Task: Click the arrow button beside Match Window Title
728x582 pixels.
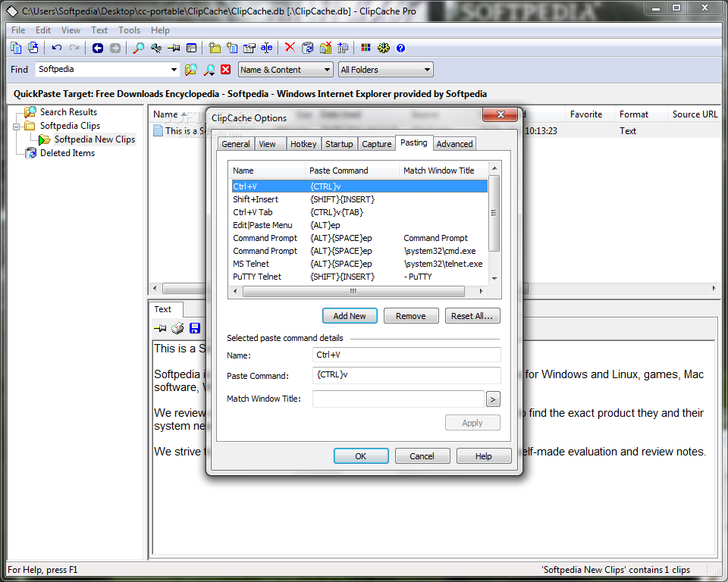Action: [x=493, y=399]
